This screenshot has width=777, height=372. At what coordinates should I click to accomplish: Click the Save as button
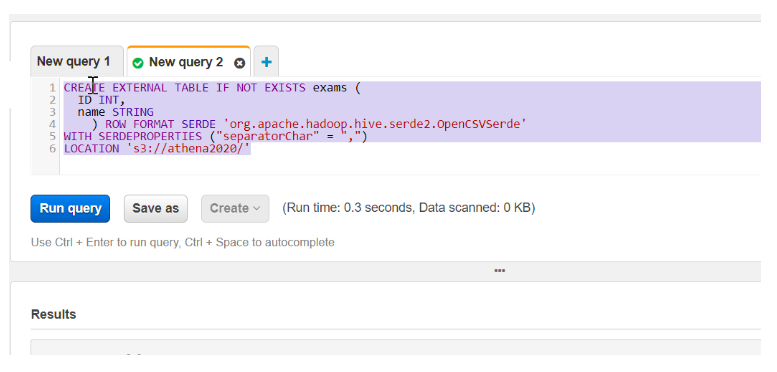point(156,209)
